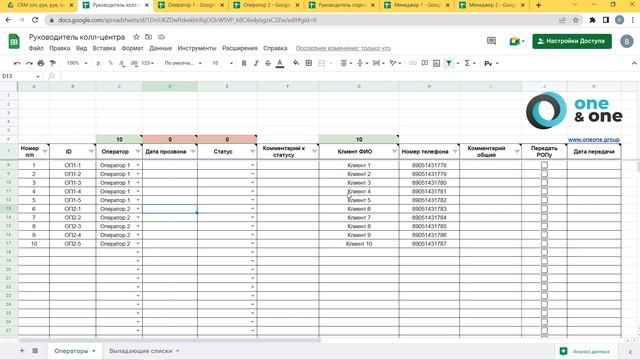Select the Paint format tool
The width and height of the screenshot is (640, 360).
pyautogui.click(x=53, y=63)
